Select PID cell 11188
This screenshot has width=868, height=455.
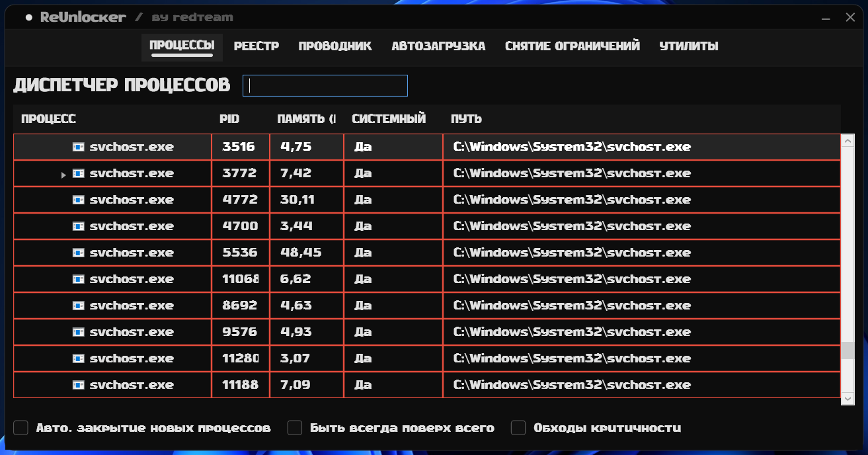pos(241,385)
